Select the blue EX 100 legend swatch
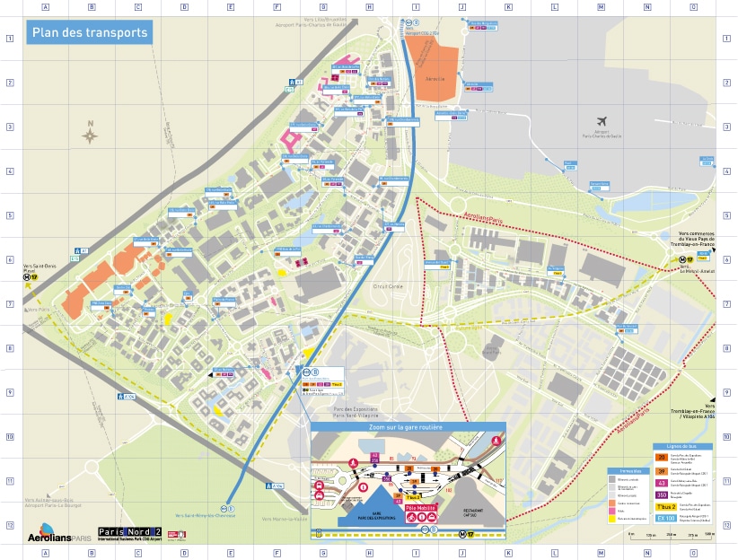Image resolution: width=738 pixels, height=560 pixels. click(666, 518)
